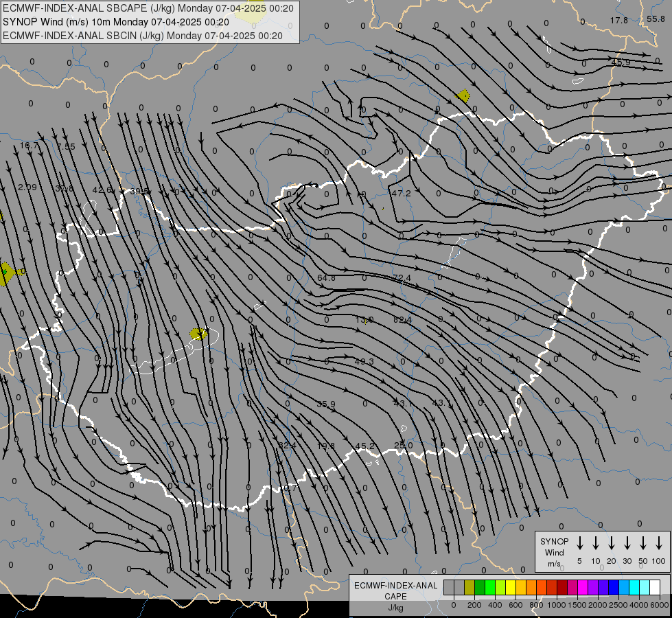Pick the olive swatch in CAPE legend
The width and height of the screenshot is (672, 618).
(x=470, y=587)
